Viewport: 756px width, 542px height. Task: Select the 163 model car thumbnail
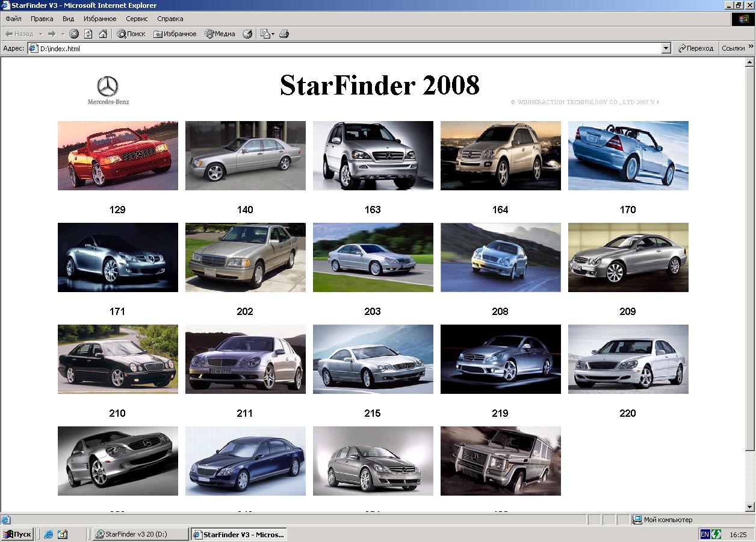(373, 155)
